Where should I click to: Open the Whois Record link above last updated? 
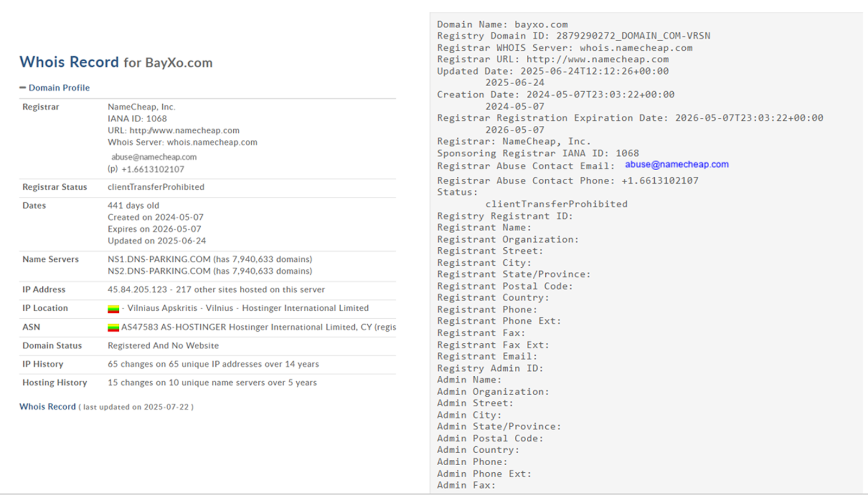click(48, 407)
